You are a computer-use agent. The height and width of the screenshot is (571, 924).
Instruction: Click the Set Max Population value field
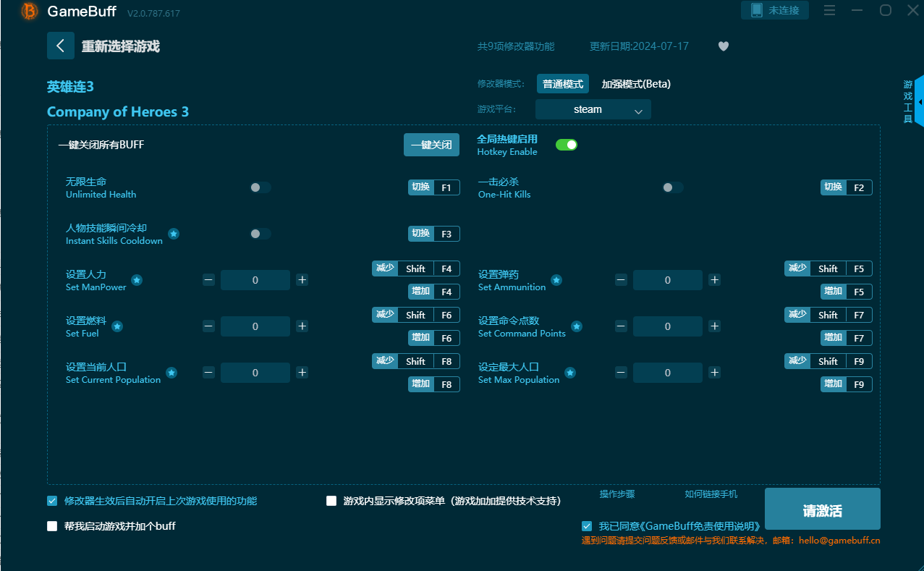668,373
